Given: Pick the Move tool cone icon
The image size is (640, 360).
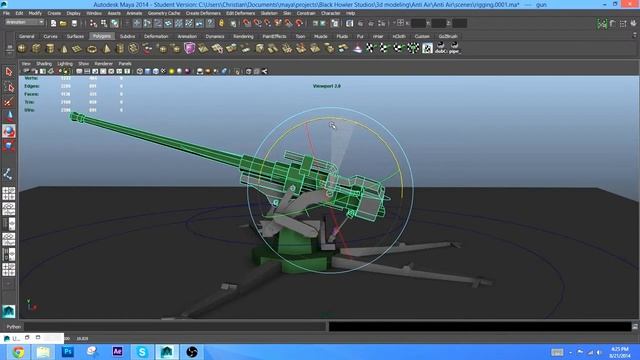Looking at the screenshot, I should (9, 116).
